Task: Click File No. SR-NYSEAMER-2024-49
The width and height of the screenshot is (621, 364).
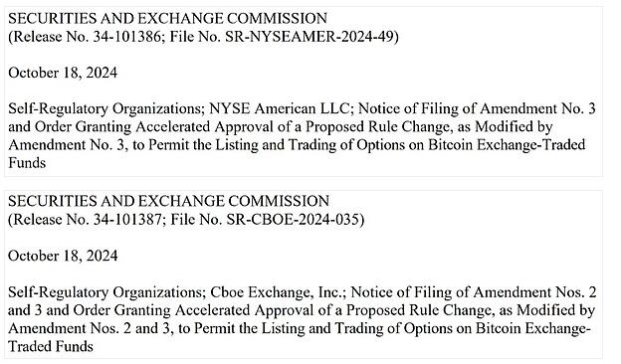Action: coord(282,37)
